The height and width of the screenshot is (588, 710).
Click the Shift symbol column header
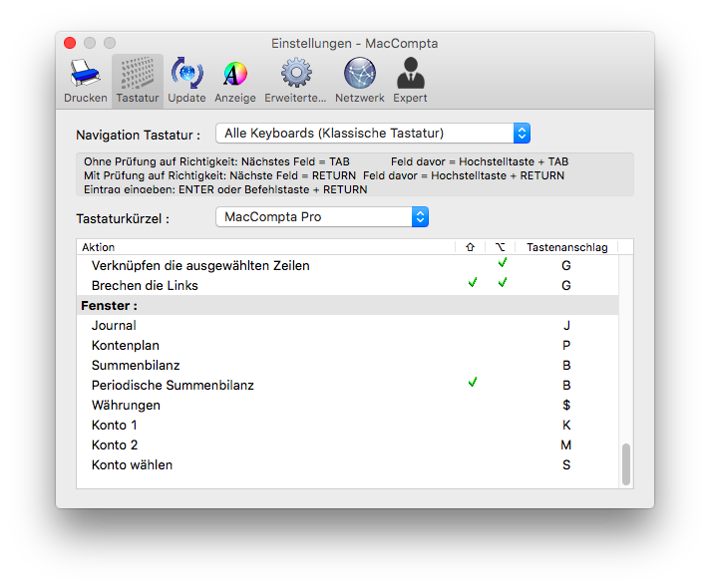(x=470, y=247)
